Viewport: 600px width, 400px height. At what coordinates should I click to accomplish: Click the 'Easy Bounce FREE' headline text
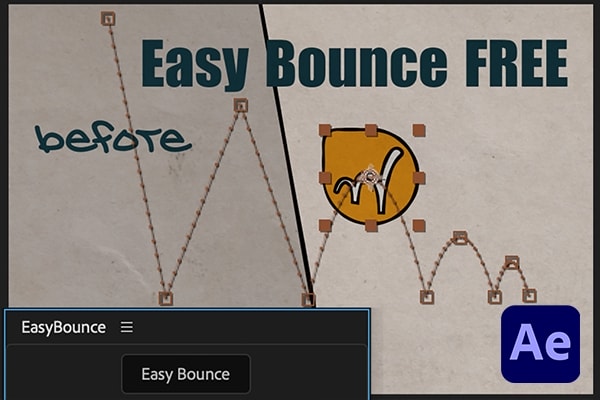(355, 64)
